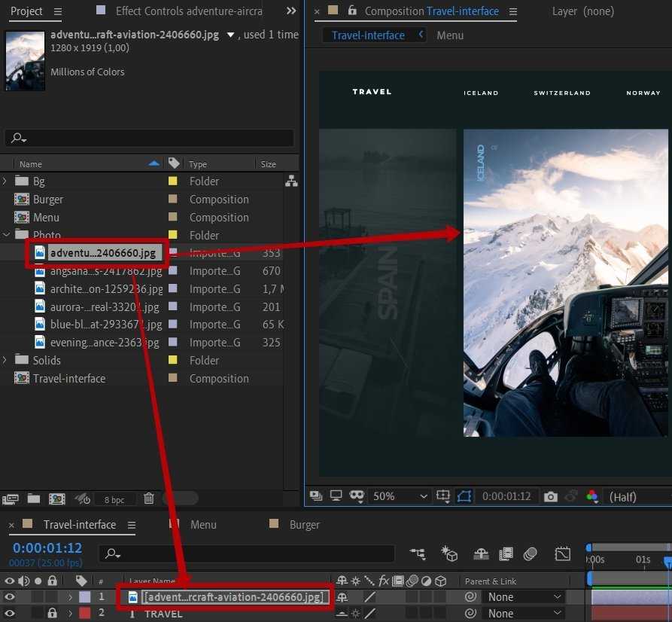Click the red label swatch of TRAVEL layer

pos(85,614)
